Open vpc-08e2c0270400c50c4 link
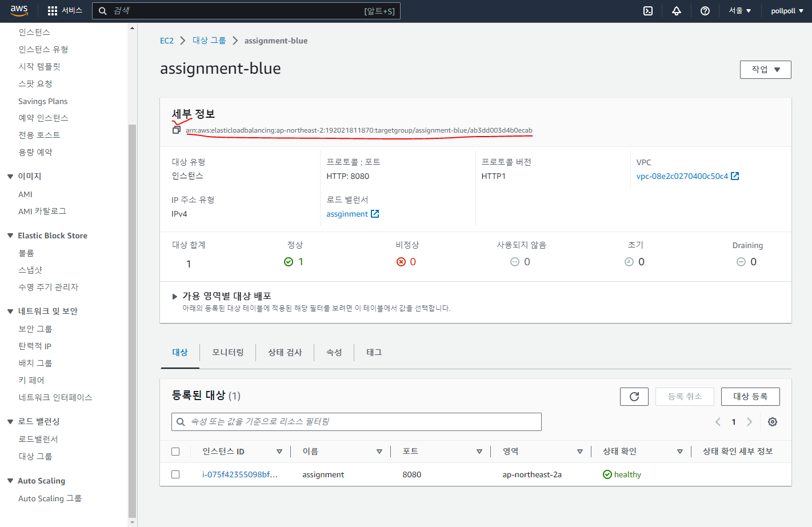 pyautogui.click(x=682, y=176)
